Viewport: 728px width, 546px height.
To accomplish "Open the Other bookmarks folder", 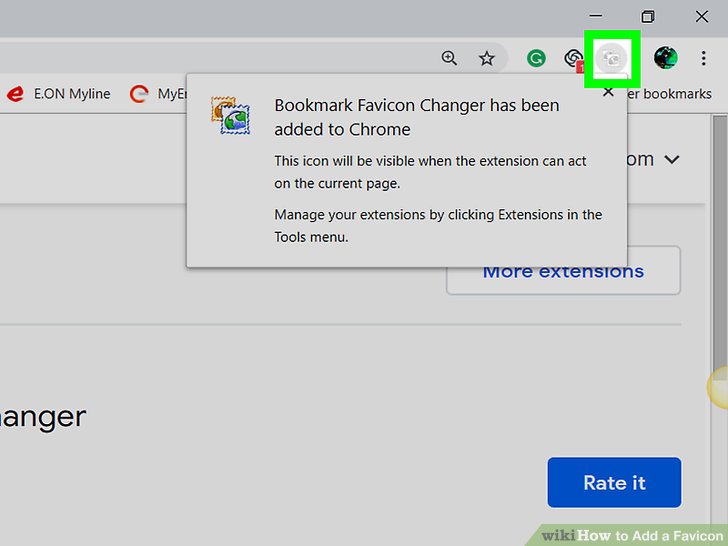I will 670,94.
